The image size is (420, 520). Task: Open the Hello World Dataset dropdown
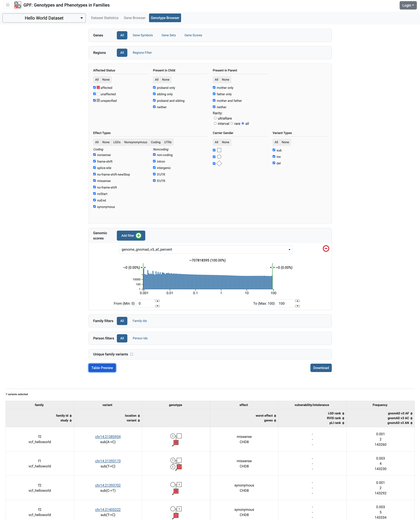point(44,18)
